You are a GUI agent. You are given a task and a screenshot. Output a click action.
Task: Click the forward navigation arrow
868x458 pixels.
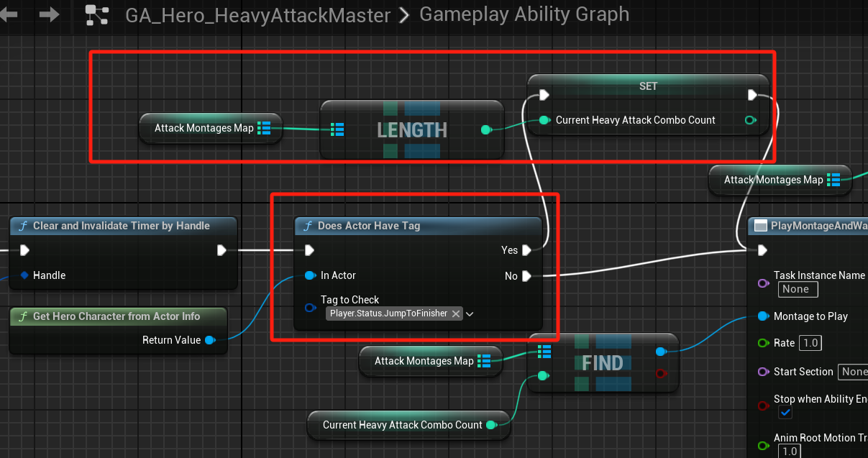(x=49, y=14)
